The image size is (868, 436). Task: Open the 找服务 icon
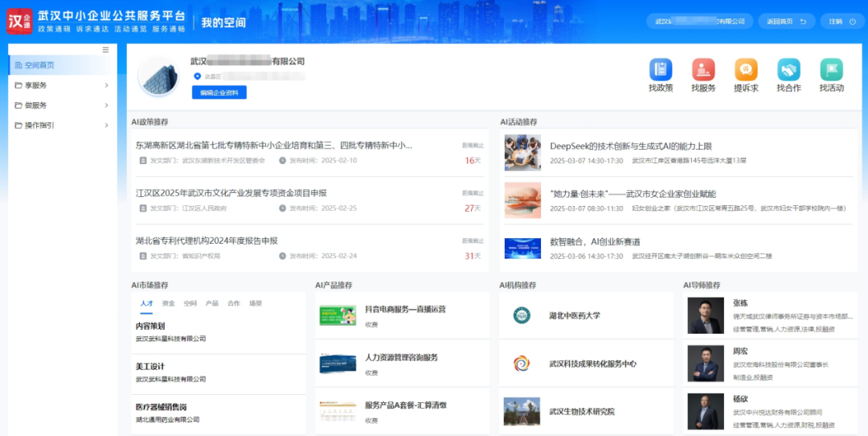[703, 70]
